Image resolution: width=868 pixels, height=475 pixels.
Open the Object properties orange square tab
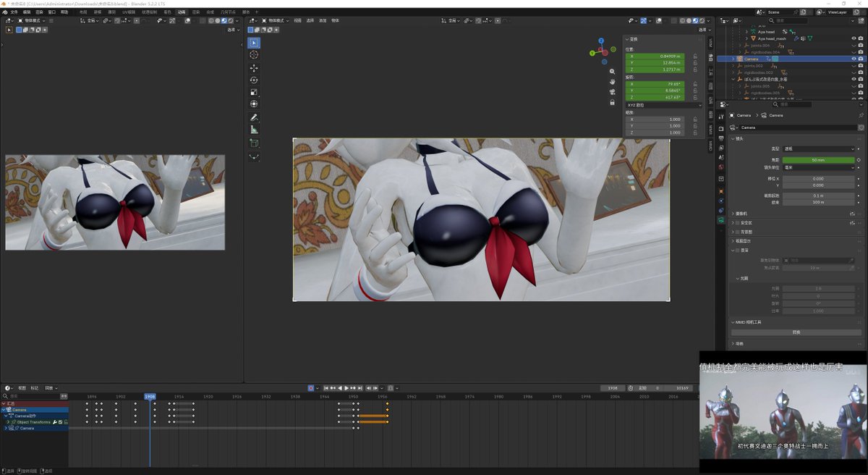pos(720,191)
